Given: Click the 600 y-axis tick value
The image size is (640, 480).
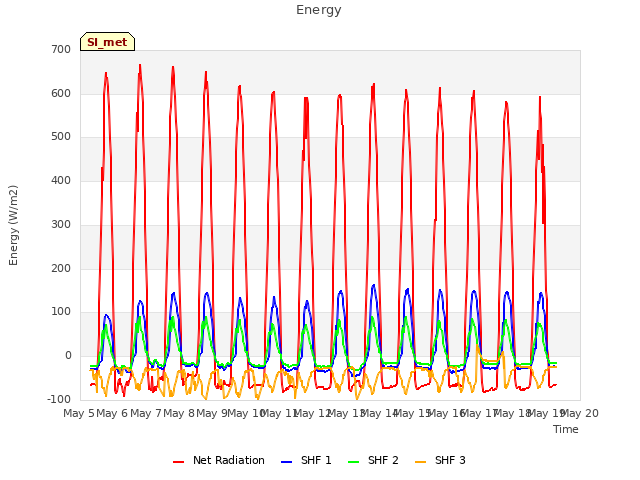Looking at the screenshot, I should [x=61, y=93].
